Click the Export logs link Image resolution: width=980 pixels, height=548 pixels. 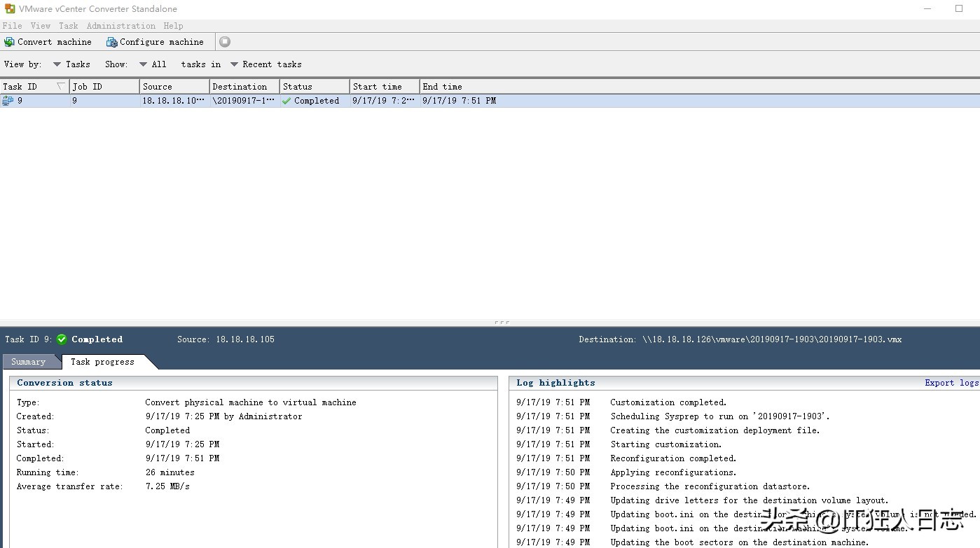[x=951, y=383]
